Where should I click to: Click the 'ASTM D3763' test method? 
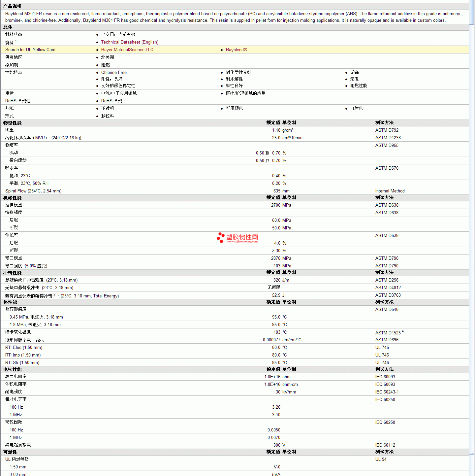point(388,295)
